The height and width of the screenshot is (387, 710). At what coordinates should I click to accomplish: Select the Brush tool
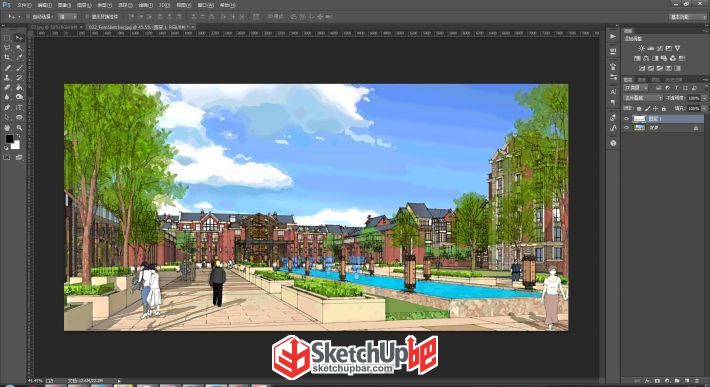coord(19,67)
